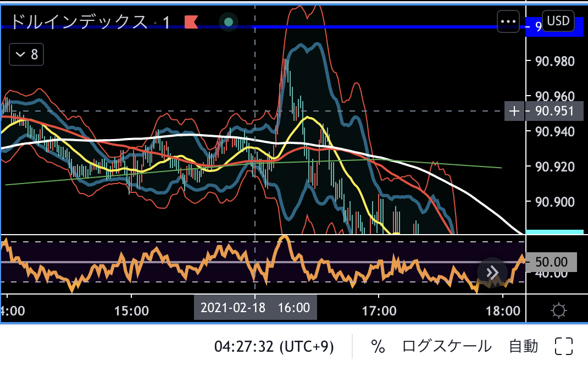Open chart settings via the gear icon

[559, 311]
